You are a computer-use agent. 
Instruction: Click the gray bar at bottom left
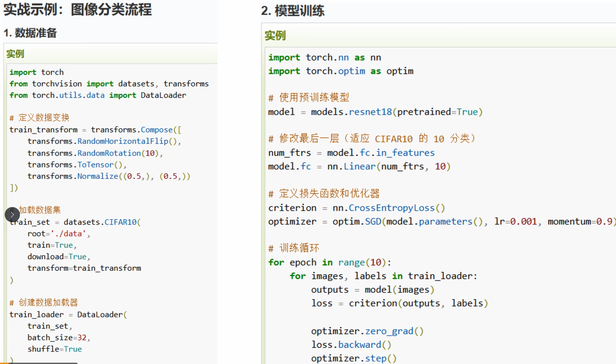click(x=43, y=363)
